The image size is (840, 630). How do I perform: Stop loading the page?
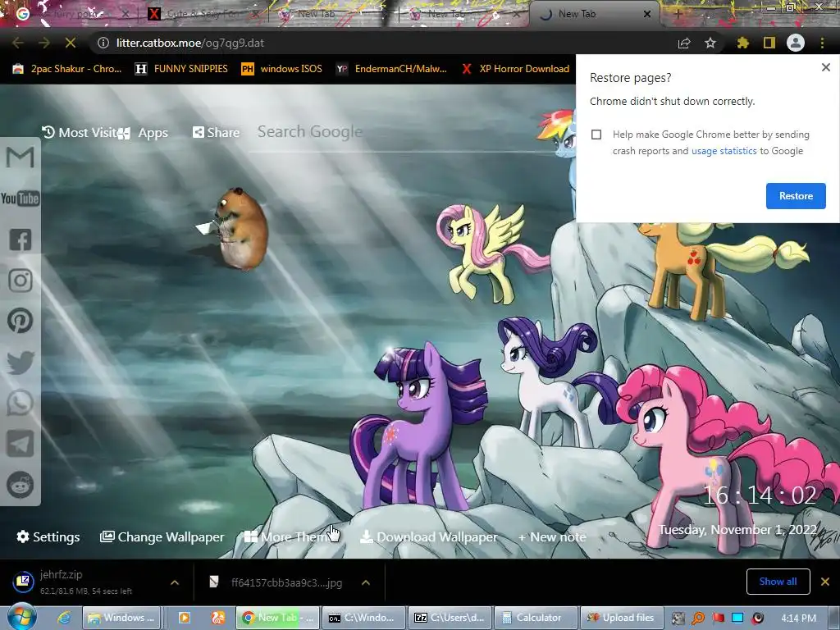pyautogui.click(x=71, y=43)
